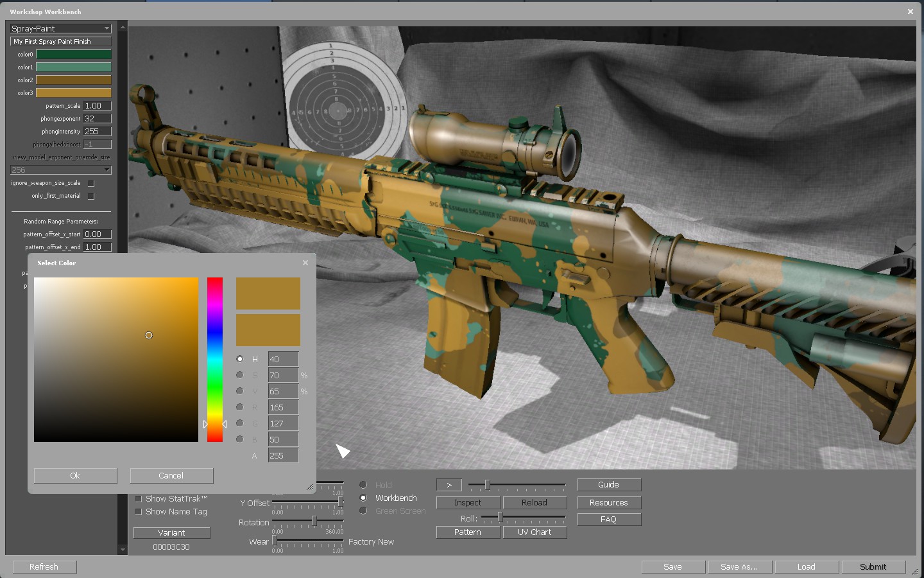Pick color3 tan swatch
This screenshot has width=924, height=578.
(x=74, y=93)
